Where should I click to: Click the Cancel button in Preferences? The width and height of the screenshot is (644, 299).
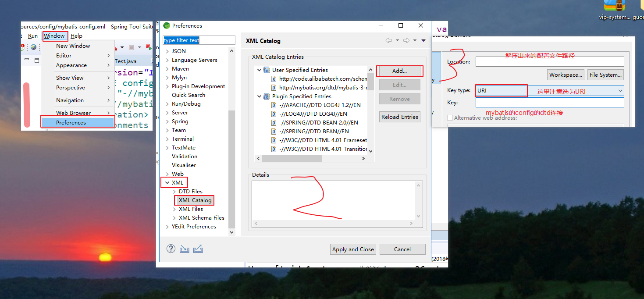coord(402,249)
